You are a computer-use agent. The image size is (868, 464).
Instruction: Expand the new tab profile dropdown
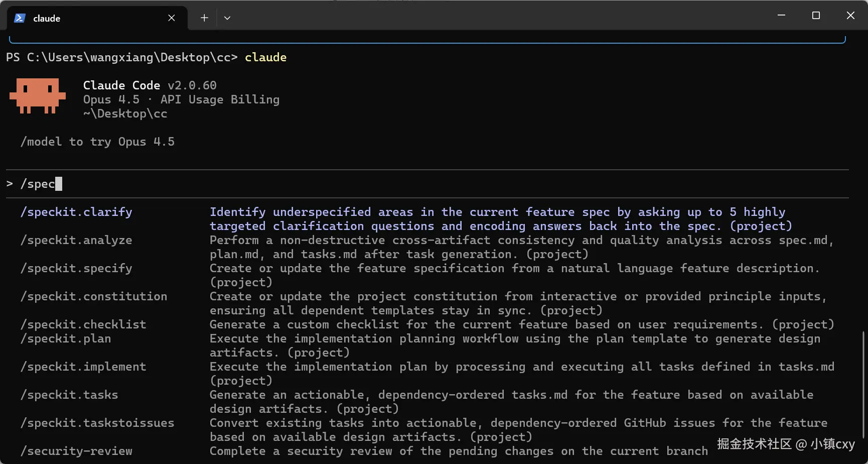point(227,18)
